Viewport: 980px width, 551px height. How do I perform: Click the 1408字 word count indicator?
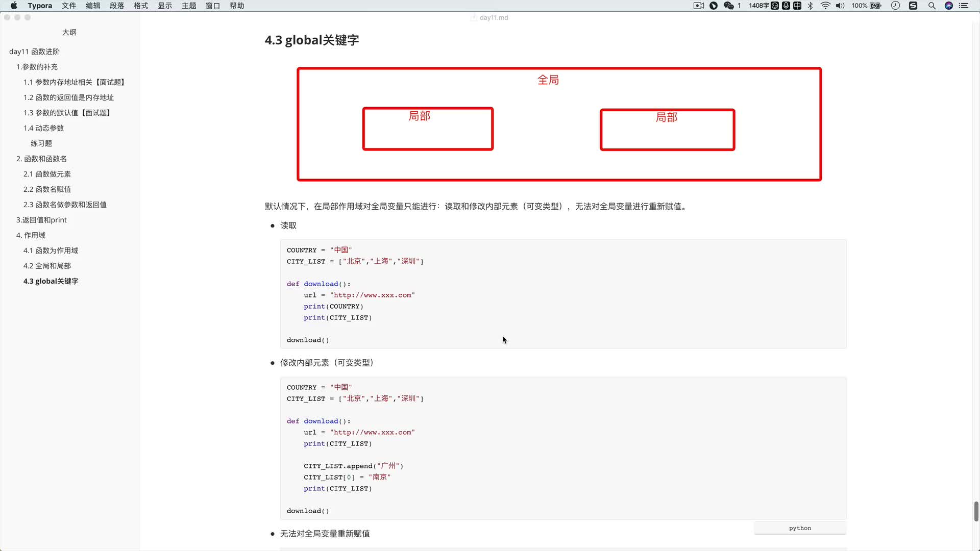758,6
